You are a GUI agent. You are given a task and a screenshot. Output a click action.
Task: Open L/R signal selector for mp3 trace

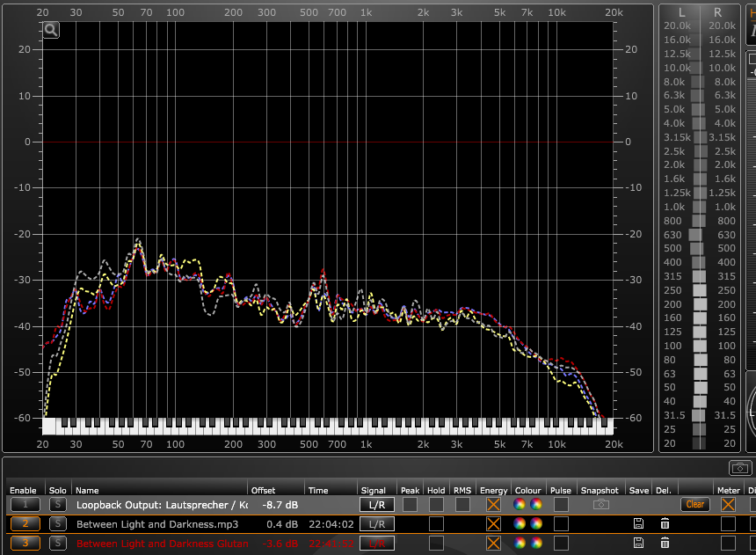click(x=376, y=524)
